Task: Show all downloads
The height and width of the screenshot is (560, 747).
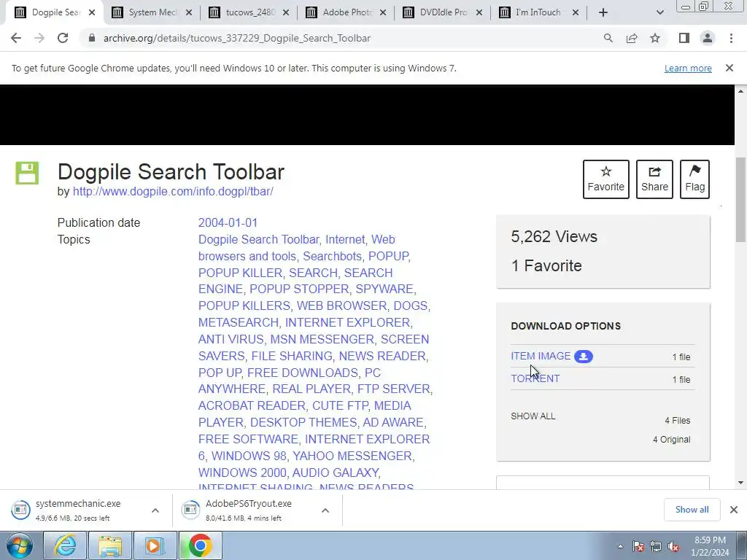Action: (x=692, y=510)
